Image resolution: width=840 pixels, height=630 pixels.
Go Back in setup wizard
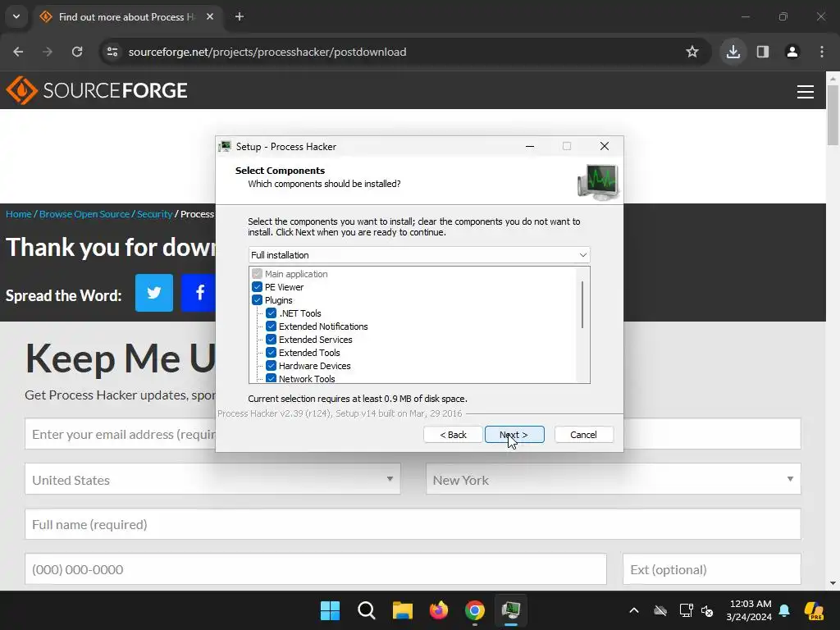pos(453,435)
